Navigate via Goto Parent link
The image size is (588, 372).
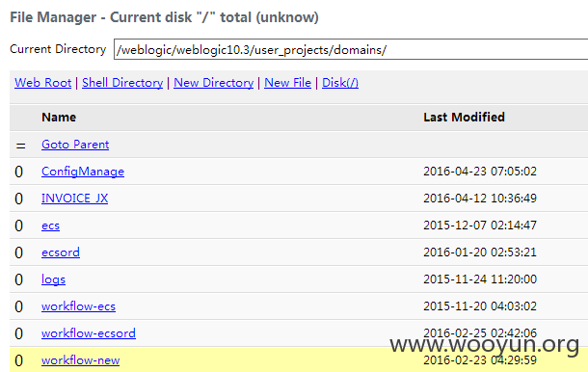click(75, 145)
